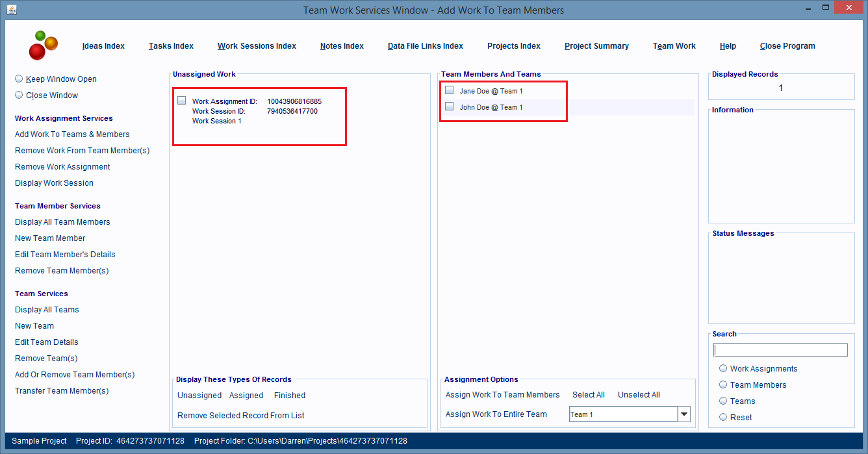This screenshot has height=454, width=868.
Task: Click New Team link
Action: [34, 326]
